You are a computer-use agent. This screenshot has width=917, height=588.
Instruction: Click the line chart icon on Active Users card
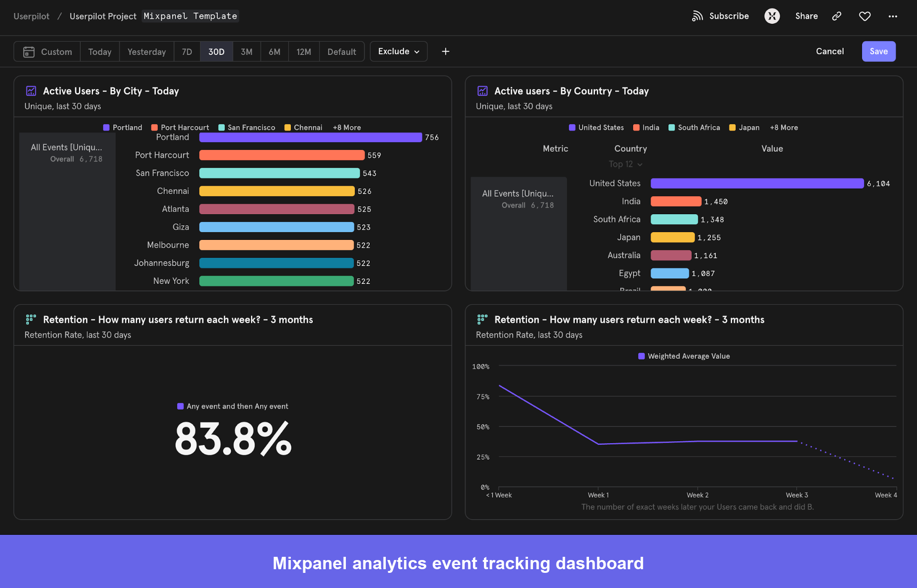coord(31,91)
